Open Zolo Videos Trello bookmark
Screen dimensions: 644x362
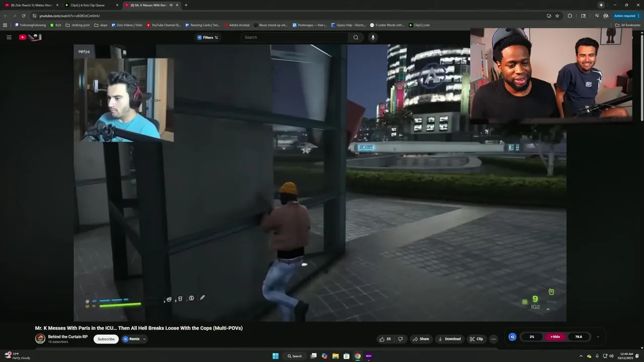tap(127, 25)
